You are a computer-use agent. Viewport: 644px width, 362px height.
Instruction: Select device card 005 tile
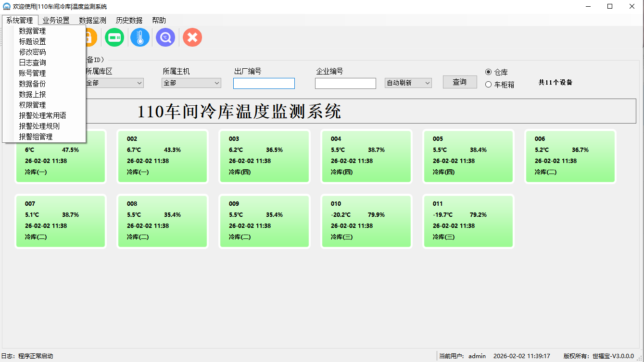[x=468, y=156]
